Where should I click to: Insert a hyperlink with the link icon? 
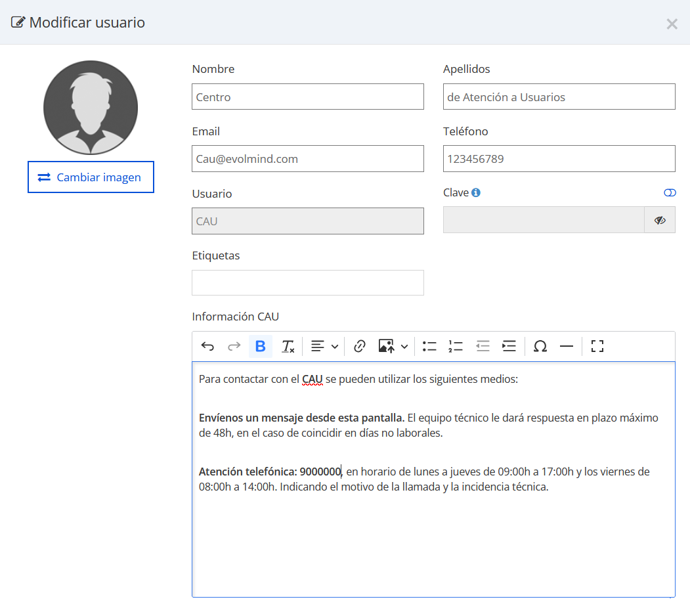click(x=360, y=347)
